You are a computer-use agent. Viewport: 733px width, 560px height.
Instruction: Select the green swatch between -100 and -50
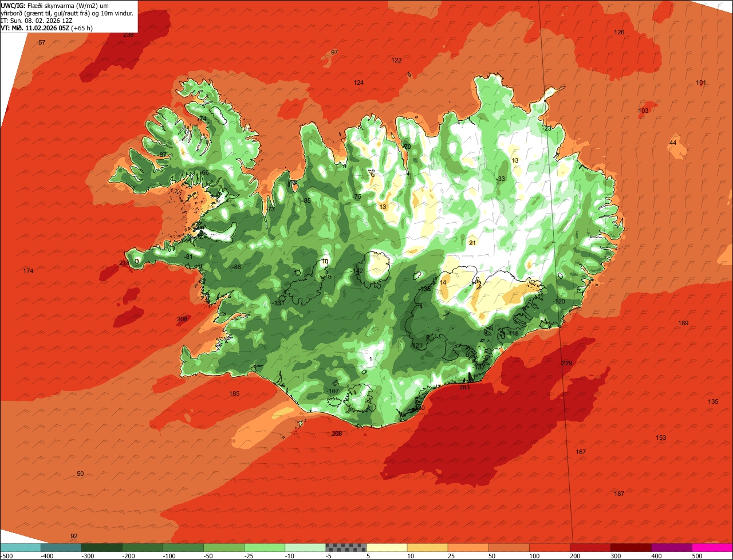point(183,547)
